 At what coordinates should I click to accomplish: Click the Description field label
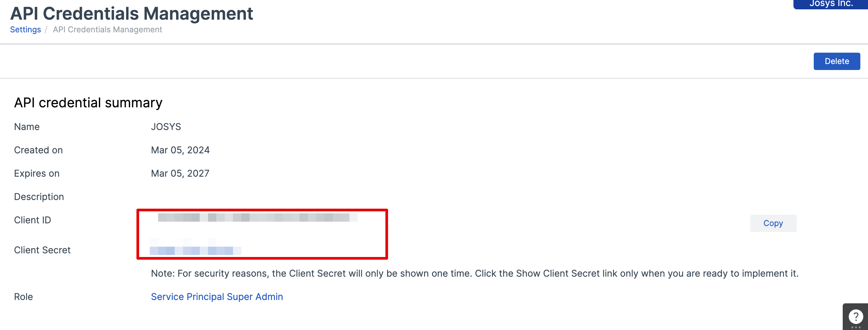pos(39,197)
